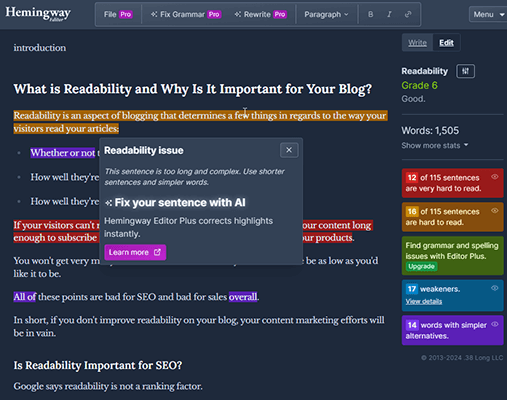Click the purple highlighted 'Whether or not'
Image resolution: width=507 pixels, height=400 pixels.
(63, 153)
